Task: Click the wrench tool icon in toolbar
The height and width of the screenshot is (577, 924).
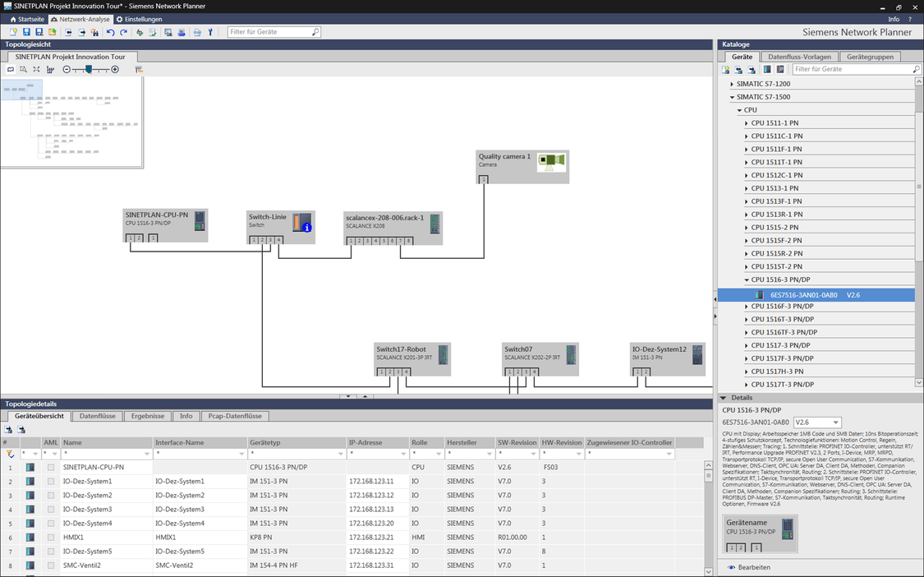Action: pos(210,32)
